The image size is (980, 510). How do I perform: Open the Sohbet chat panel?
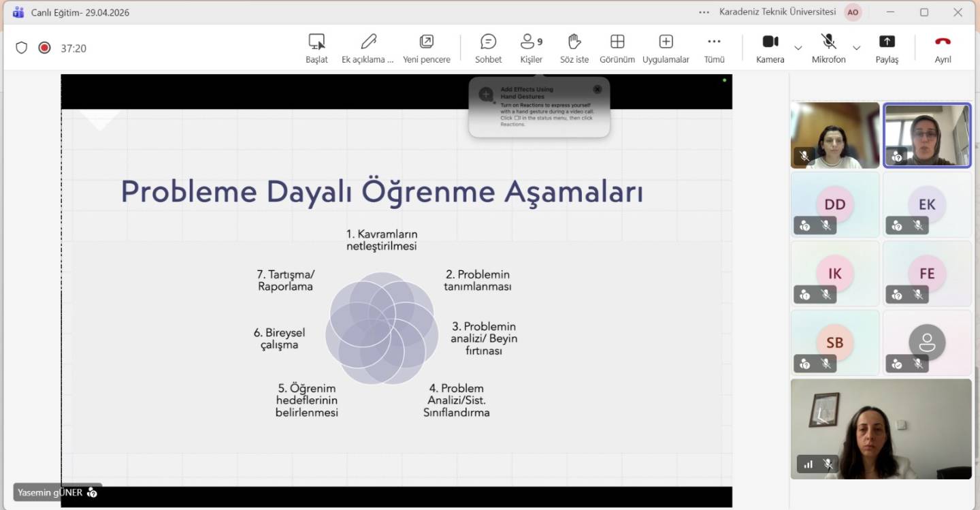[488, 48]
